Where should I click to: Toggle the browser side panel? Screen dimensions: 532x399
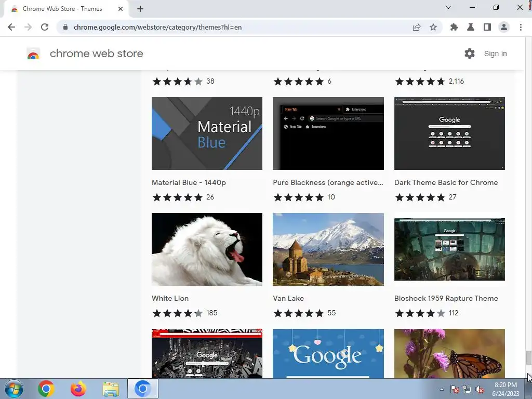[x=487, y=27]
